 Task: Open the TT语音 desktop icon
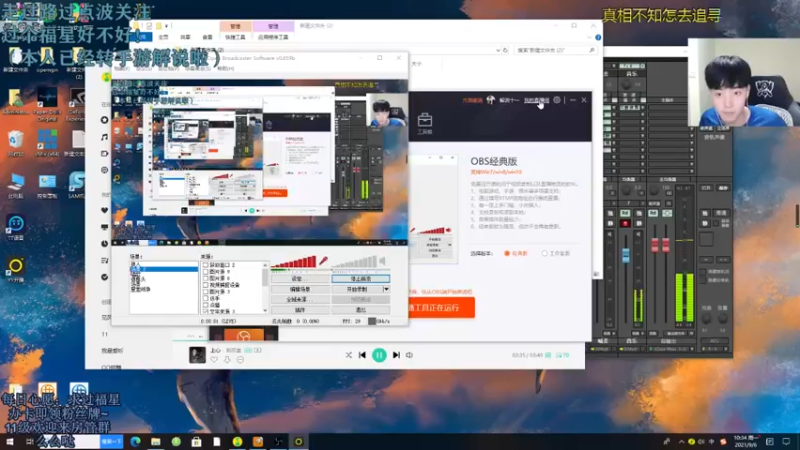(x=15, y=228)
